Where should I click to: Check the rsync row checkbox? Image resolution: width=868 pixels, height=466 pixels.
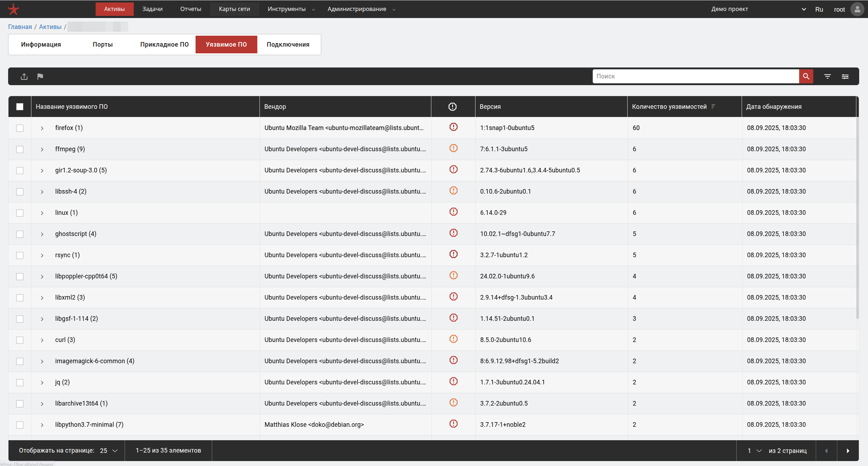pyautogui.click(x=20, y=255)
